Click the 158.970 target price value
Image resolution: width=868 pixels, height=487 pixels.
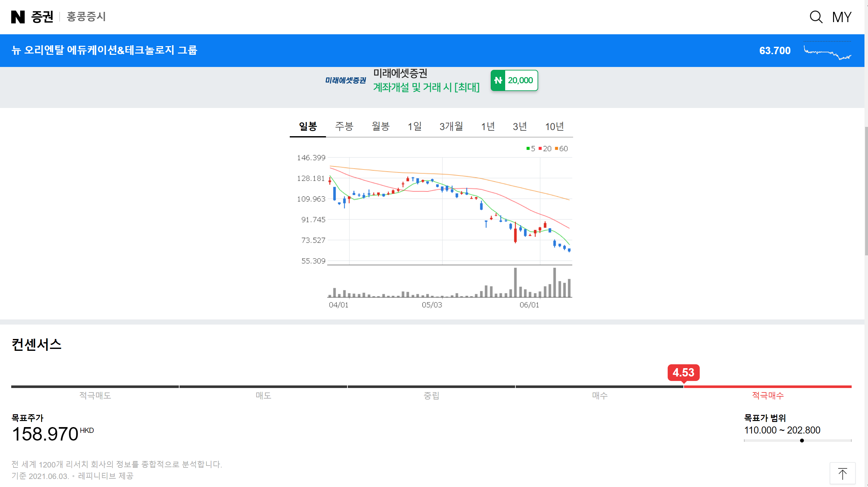pyautogui.click(x=45, y=434)
